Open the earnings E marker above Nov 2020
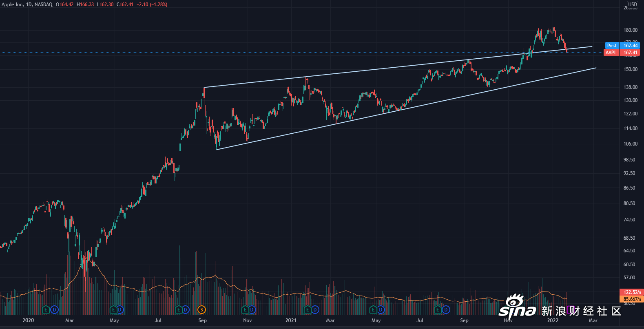The height and width of the screenshot is (329, 644). pos(245,310)
